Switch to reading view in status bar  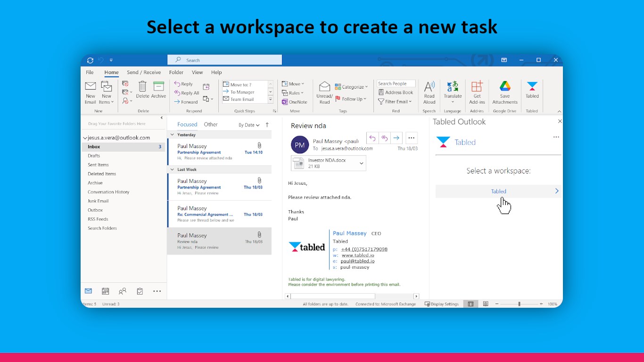pos(486,304)
